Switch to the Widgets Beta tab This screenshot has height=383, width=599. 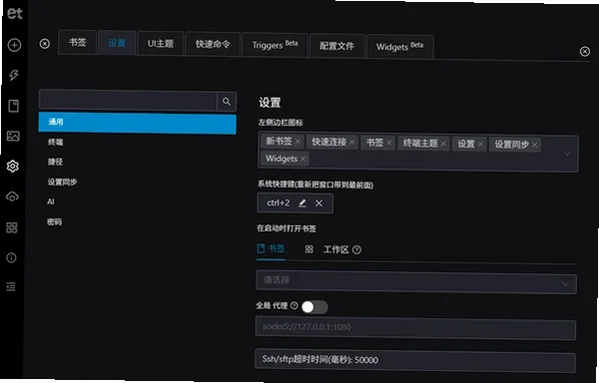coord(400,47)
